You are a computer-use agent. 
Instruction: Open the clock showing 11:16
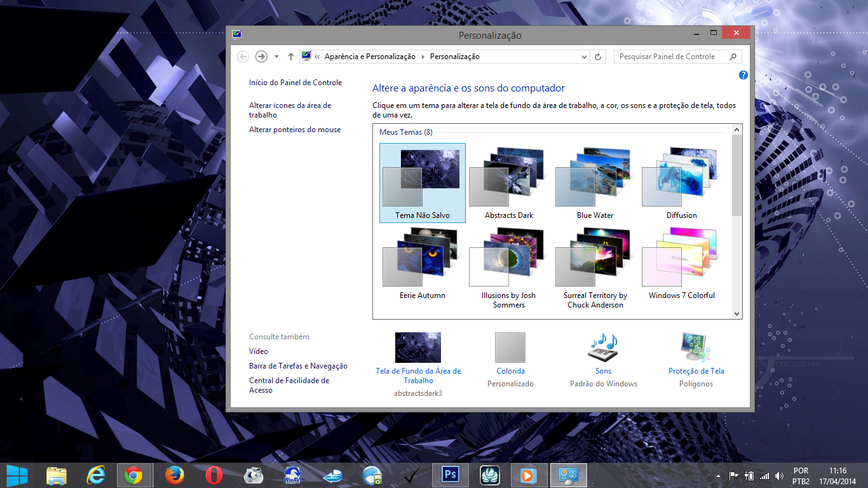[837, 476]
